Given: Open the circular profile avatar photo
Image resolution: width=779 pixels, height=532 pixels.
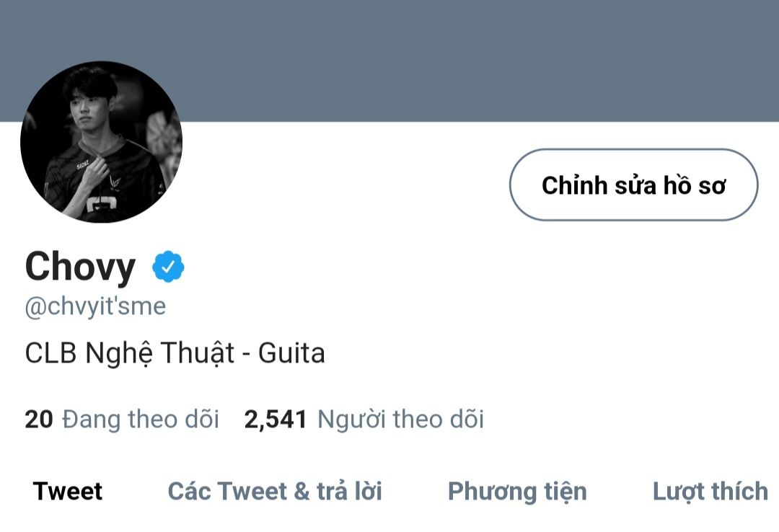Looking at the screenshot, I should [102, 141].
